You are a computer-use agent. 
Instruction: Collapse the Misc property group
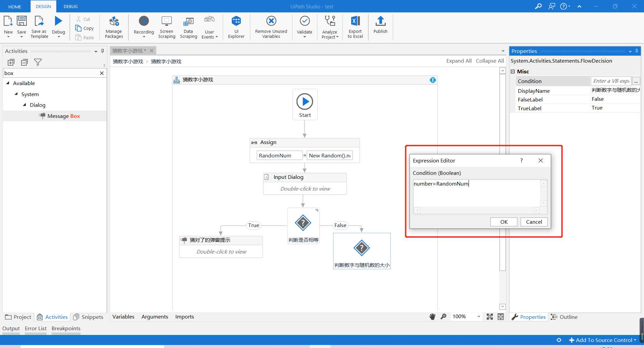click(x=513, y=71)
